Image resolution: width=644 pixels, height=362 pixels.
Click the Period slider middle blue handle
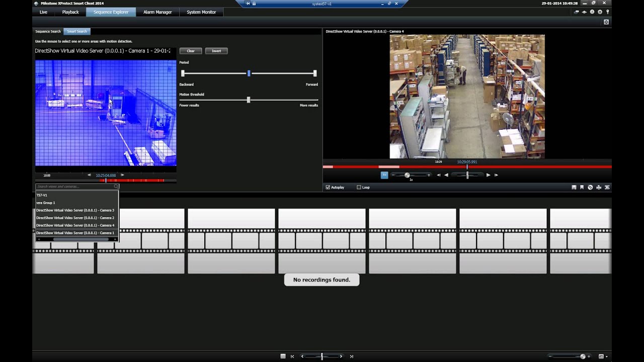(249, 73)
